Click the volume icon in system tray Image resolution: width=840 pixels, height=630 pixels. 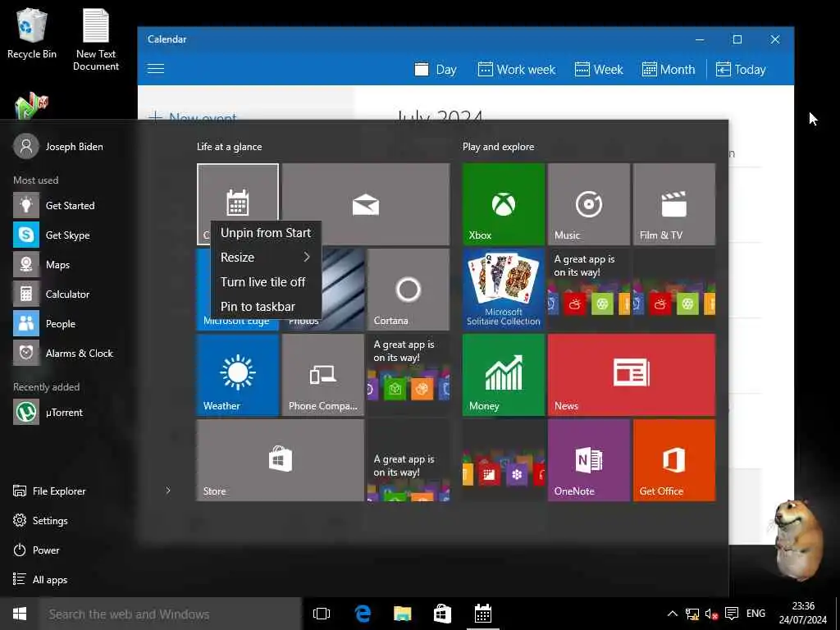coord(711,614)
